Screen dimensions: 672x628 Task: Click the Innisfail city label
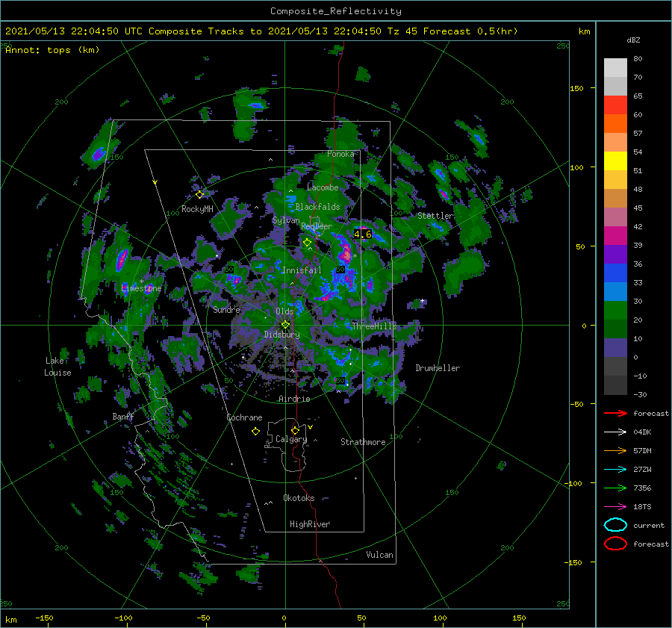pos(302,270)
